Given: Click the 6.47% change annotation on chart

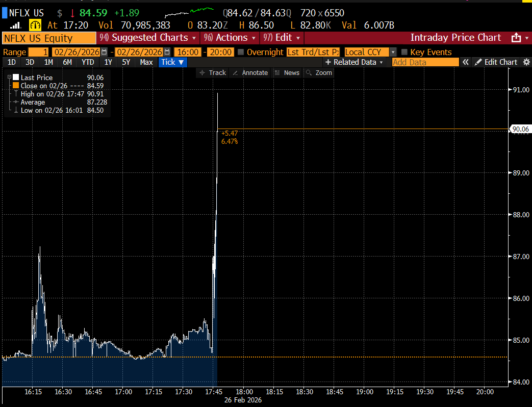Looking at the screenshot, I should tap(230, 141).
